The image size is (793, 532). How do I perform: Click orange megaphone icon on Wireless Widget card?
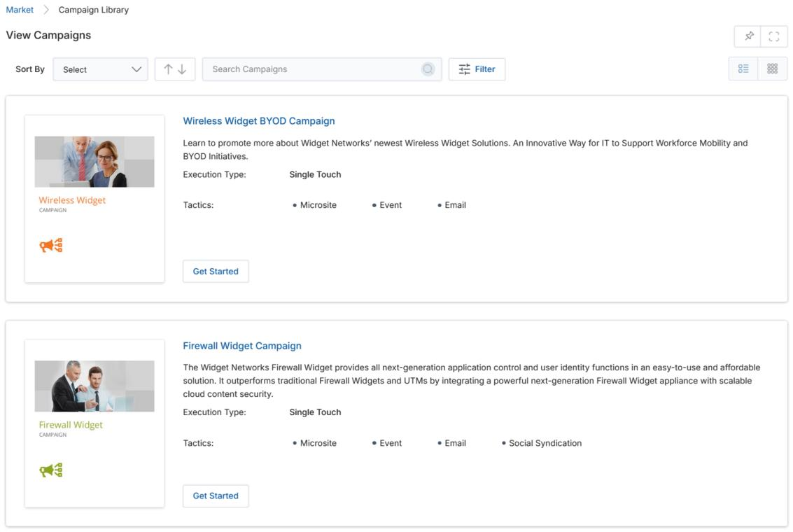51,245
